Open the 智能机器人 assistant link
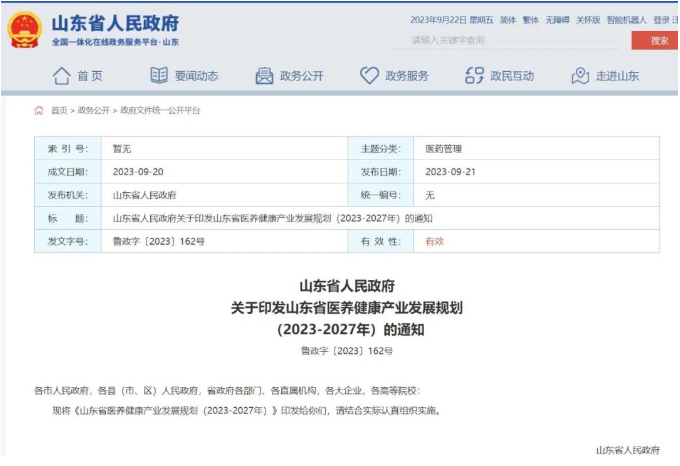 626,20
